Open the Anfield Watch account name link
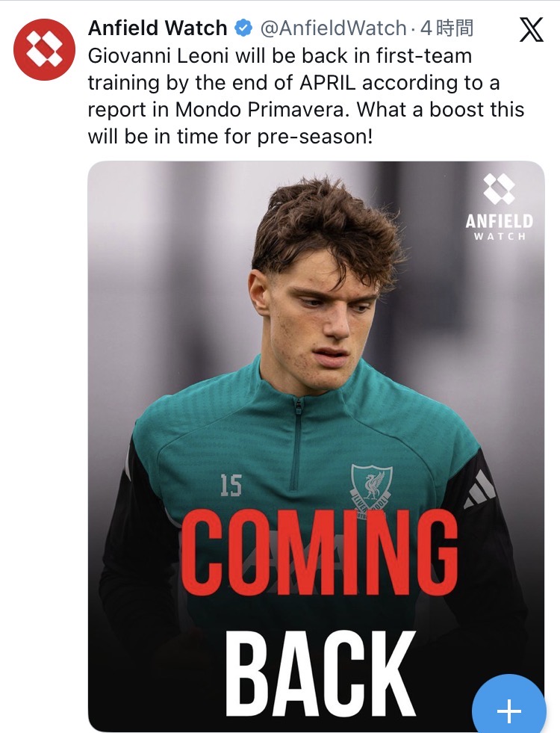 click(158, 29)
